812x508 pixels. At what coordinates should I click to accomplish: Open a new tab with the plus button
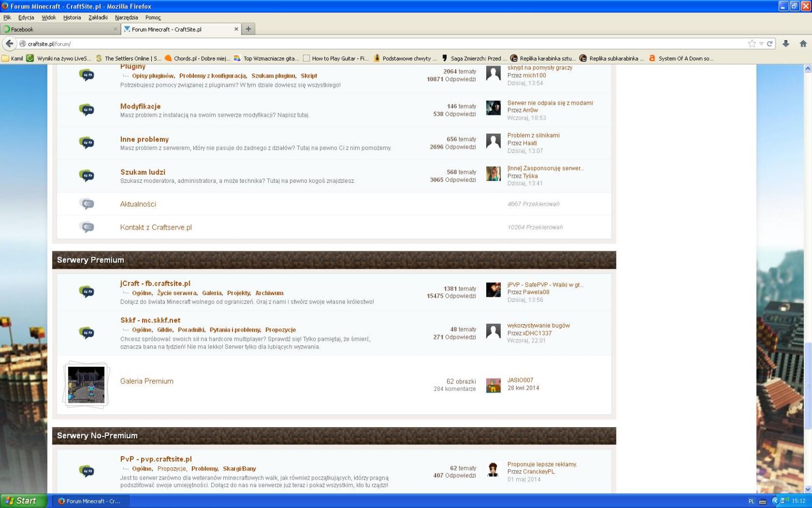[x=248, y=29]
